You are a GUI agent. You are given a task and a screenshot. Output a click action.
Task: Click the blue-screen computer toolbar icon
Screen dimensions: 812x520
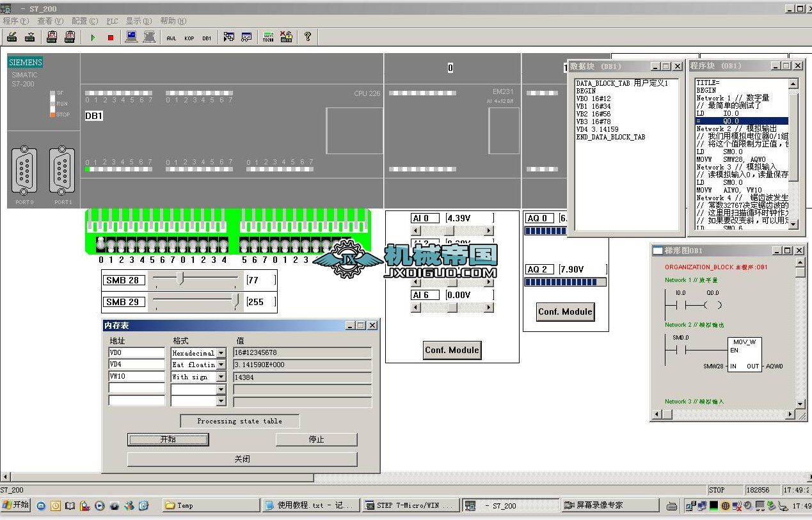tap(131, 37)
